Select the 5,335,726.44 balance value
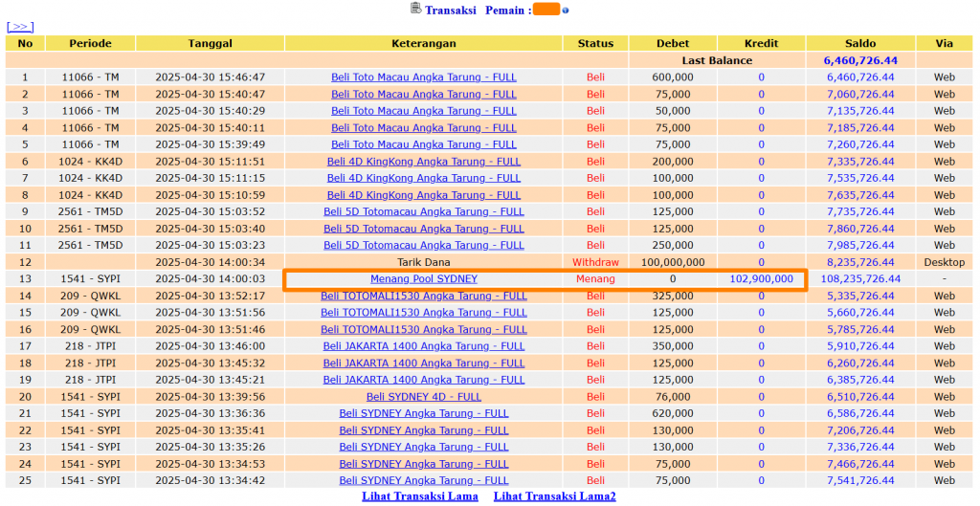The image size is (980, 506). (860, 296)
